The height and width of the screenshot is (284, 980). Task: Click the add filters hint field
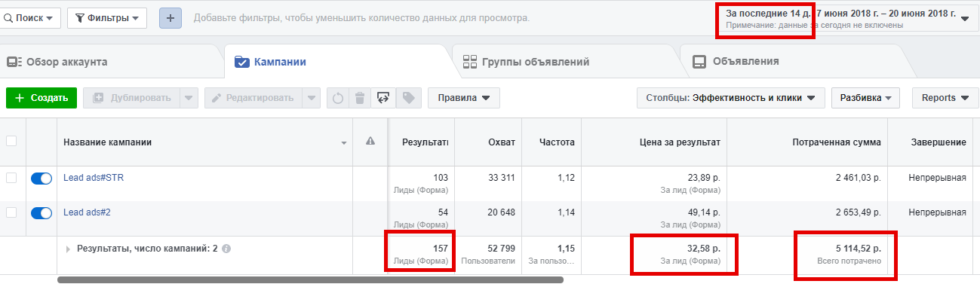point(361,17)
